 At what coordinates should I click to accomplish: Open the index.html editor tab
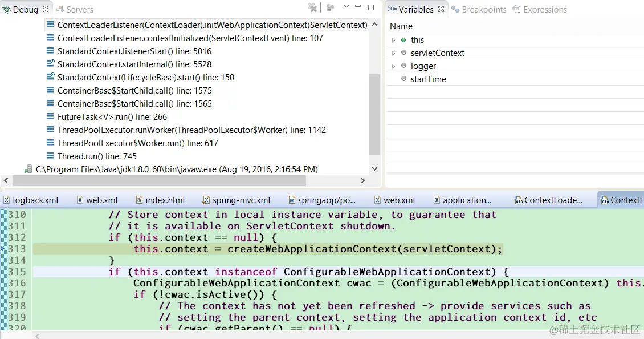[x=160, y=200]
